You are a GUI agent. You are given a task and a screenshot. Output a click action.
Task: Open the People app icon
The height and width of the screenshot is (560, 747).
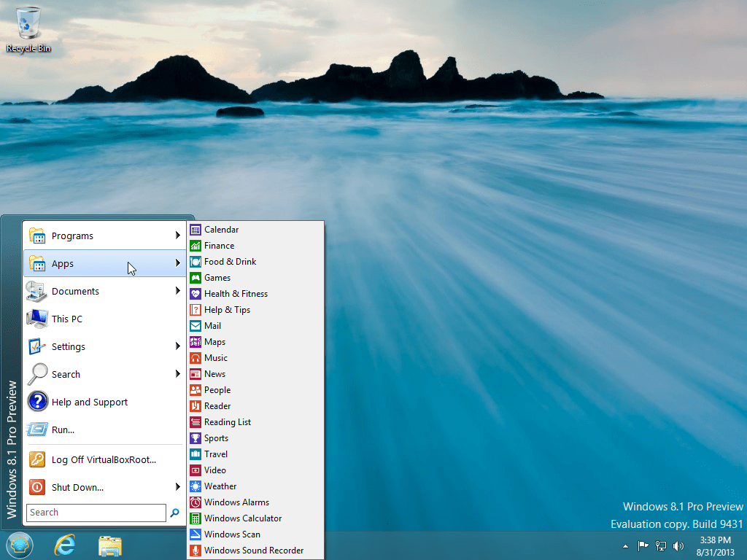tap(196, 390)
